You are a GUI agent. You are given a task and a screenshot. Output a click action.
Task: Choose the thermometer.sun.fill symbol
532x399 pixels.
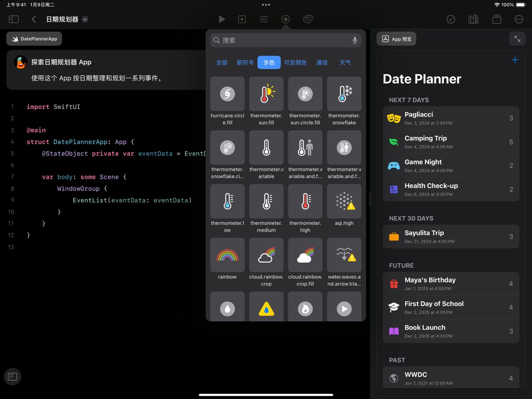(266, 94)
